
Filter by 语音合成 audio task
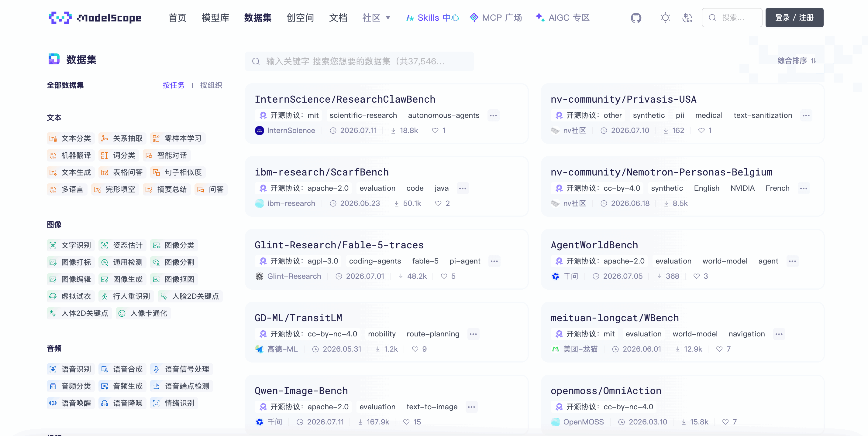point(122,369)
